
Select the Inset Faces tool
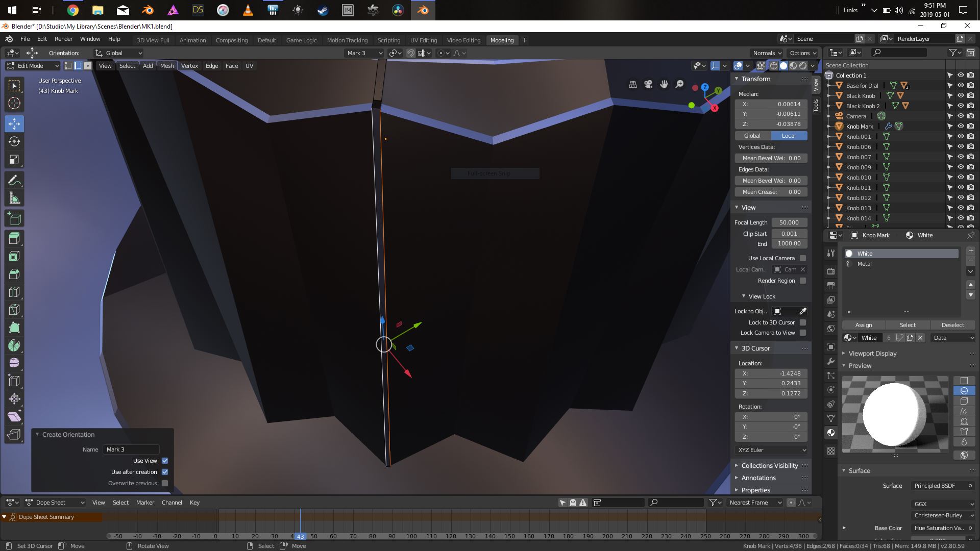(14, 256)
